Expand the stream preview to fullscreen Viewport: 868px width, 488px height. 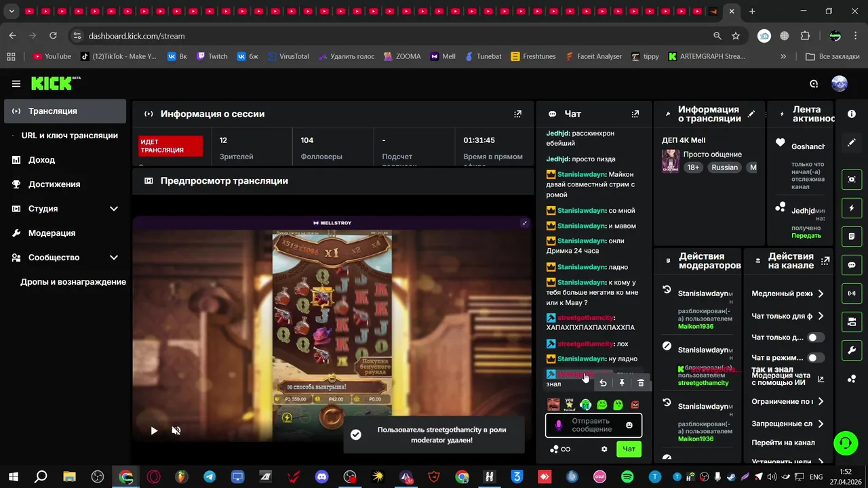click(x=524, y=223)
